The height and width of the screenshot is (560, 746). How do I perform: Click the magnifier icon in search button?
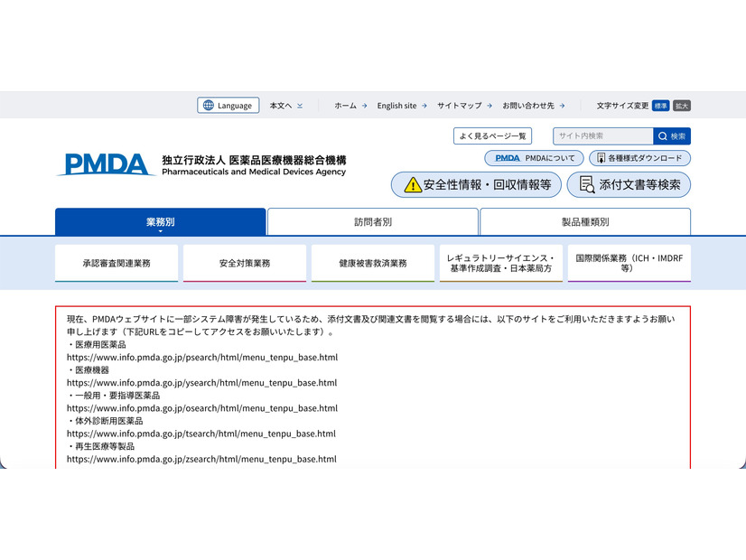(x=663, y=136)
